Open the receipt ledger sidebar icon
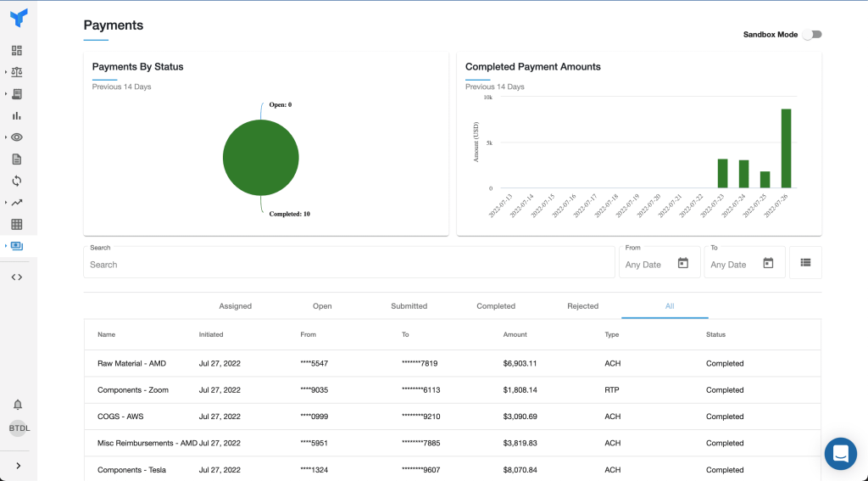Viewport: 868px width, 481px height. [17, 94]
